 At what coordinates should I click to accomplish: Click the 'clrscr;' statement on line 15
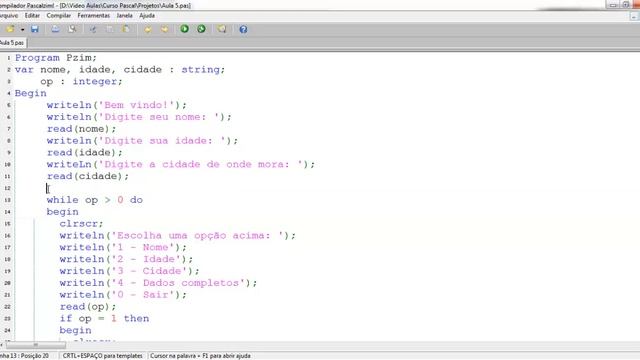[82, 224]
